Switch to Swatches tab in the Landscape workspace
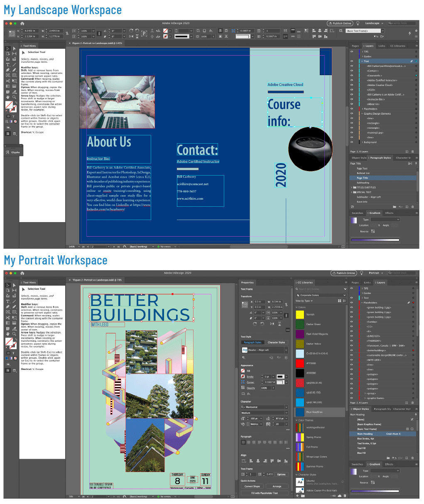This screenshot has height=504, width=424. (x=357, y=213)
